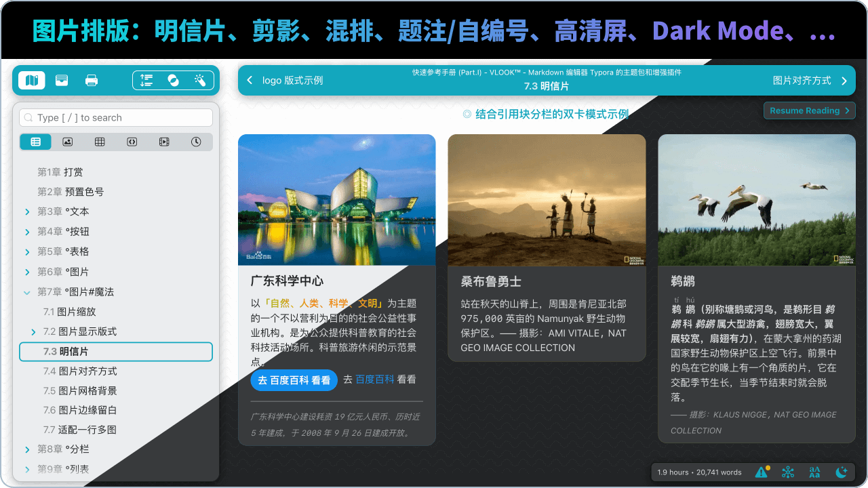Image resolution: width=868 pixels, height=488 pixels.
Task: Focus the 'Type [ / ] to search' field
Action: pos(116,118)
